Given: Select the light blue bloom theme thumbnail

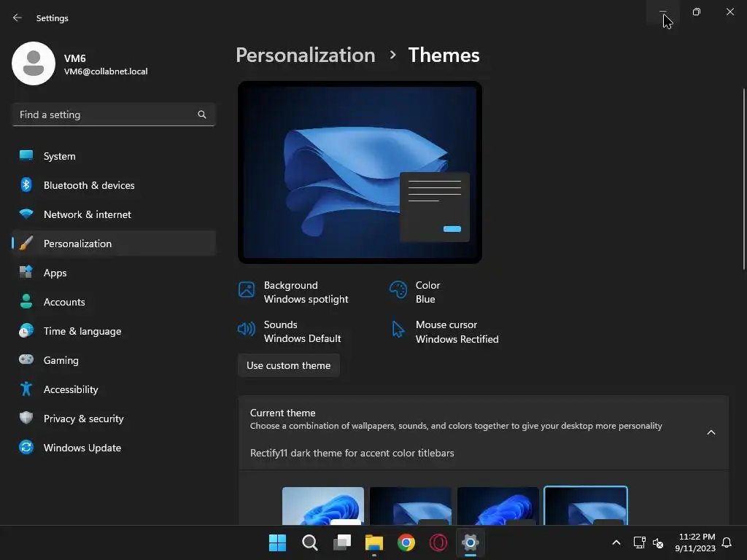Looking at the screenshot, I should click(323, 506).
